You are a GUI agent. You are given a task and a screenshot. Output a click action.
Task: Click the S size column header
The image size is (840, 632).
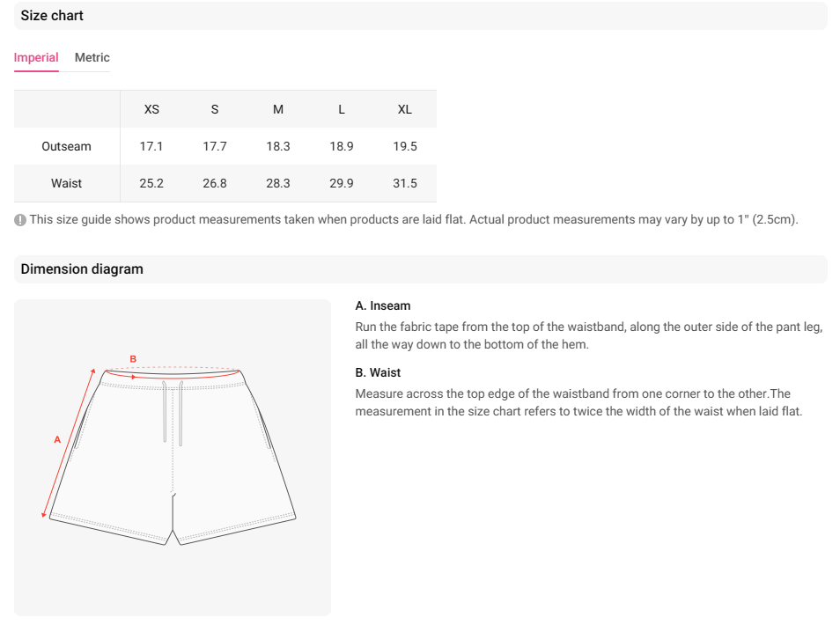pos(215,109)
